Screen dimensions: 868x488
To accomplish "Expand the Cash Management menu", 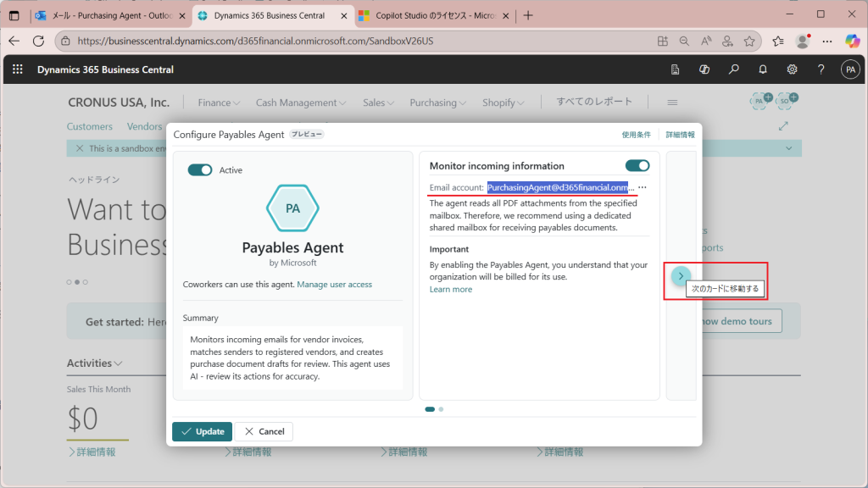I will coord(301,103).
